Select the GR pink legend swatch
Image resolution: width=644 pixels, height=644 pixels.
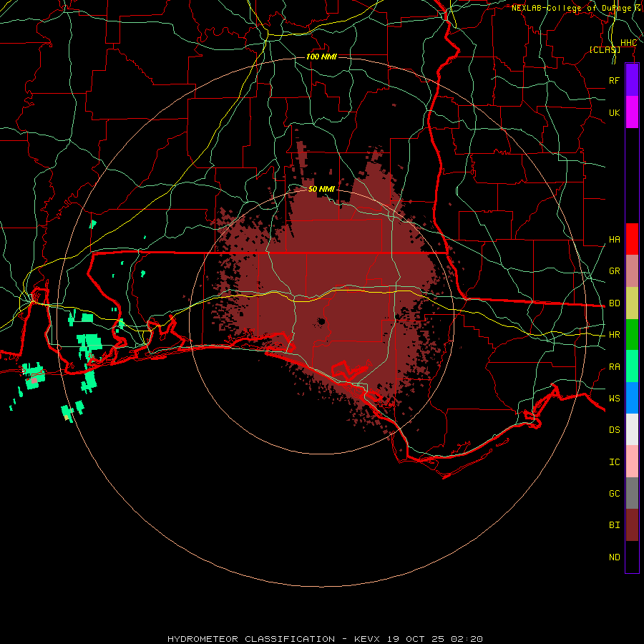632,271
